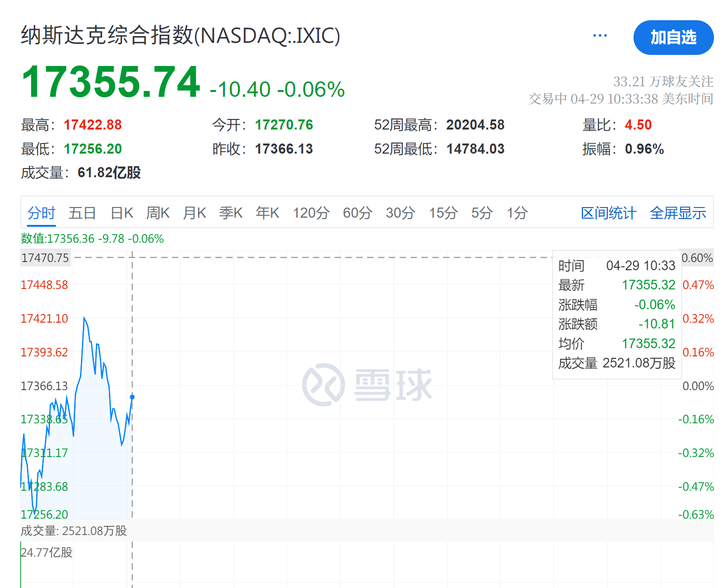726x588 pixels.
Task: Select the 年K yearly chart tab
Action: click(267, 213)
